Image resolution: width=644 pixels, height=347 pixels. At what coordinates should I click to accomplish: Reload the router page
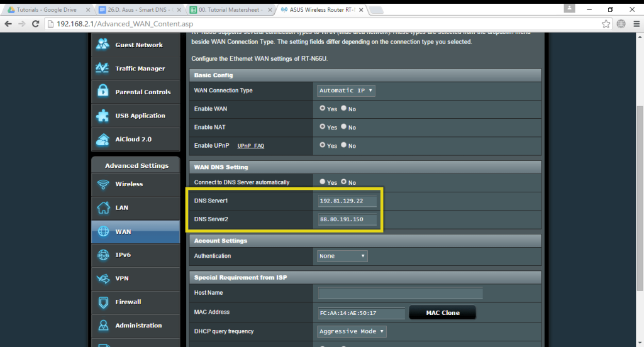click(x=35, y=24)
